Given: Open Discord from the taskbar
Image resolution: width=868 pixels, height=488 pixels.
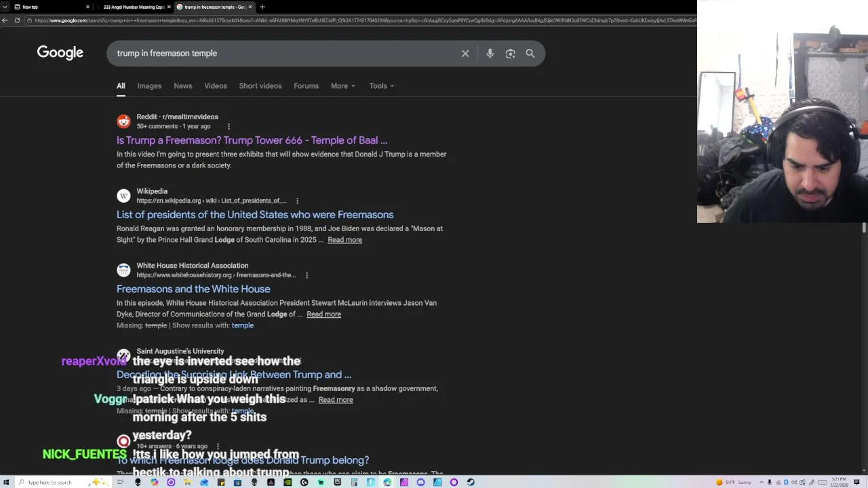Looking at the screenshot, I should coord(420,482).
